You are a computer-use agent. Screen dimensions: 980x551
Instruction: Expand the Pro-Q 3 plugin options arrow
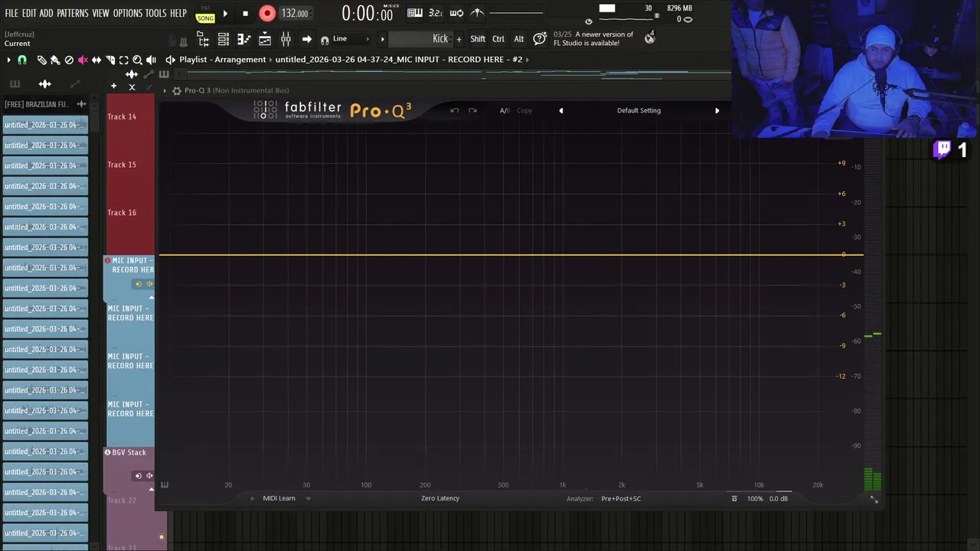point(165,90)
